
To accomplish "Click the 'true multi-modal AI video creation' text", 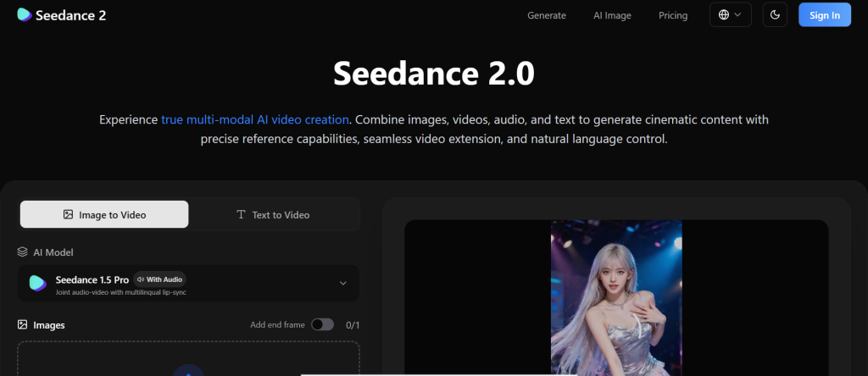I will pos(254,119).
